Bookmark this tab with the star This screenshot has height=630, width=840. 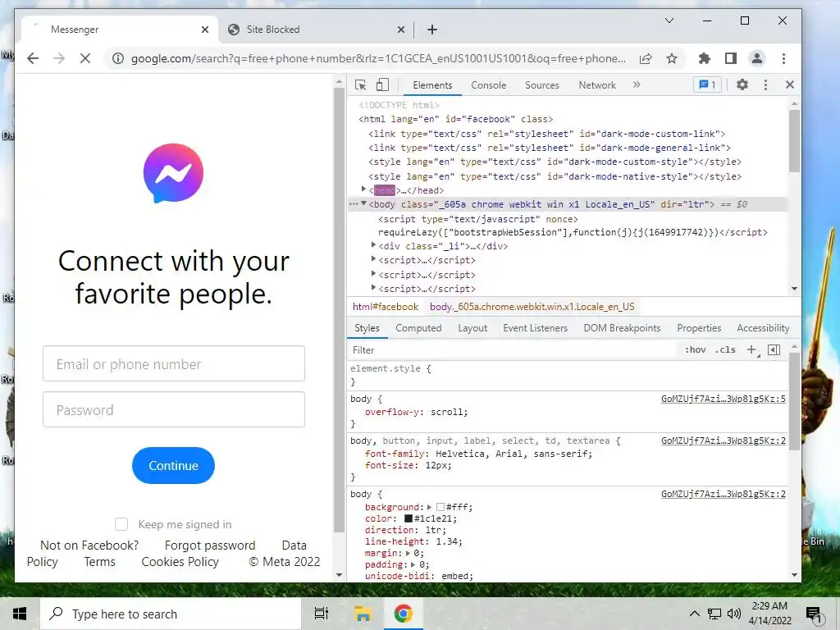pyautogui.click(x=672, y=58)
